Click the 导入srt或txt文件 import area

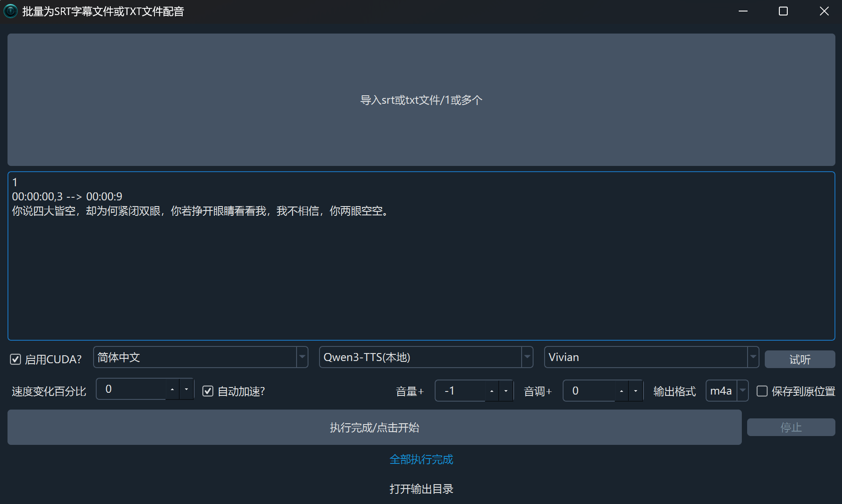tap(421, 100)
